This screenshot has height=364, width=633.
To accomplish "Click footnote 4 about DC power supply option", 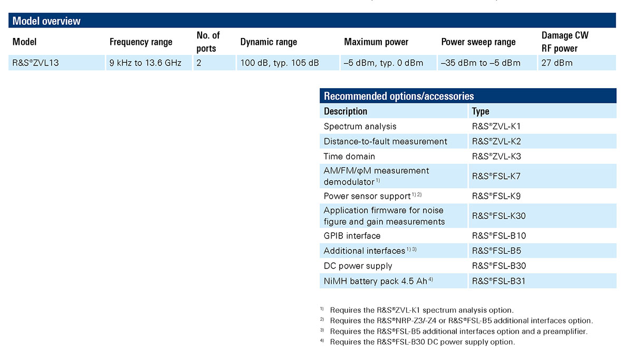I will (x=417, y=342).
